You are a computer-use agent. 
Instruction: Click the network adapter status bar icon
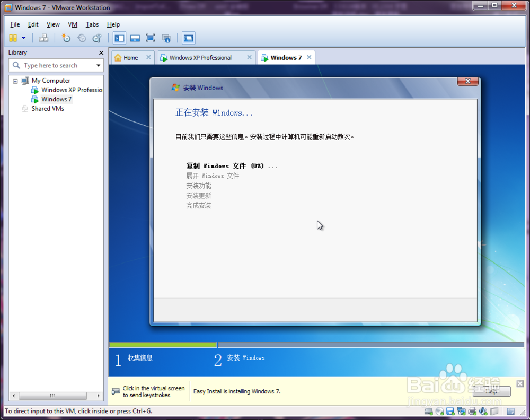(462, 411)
